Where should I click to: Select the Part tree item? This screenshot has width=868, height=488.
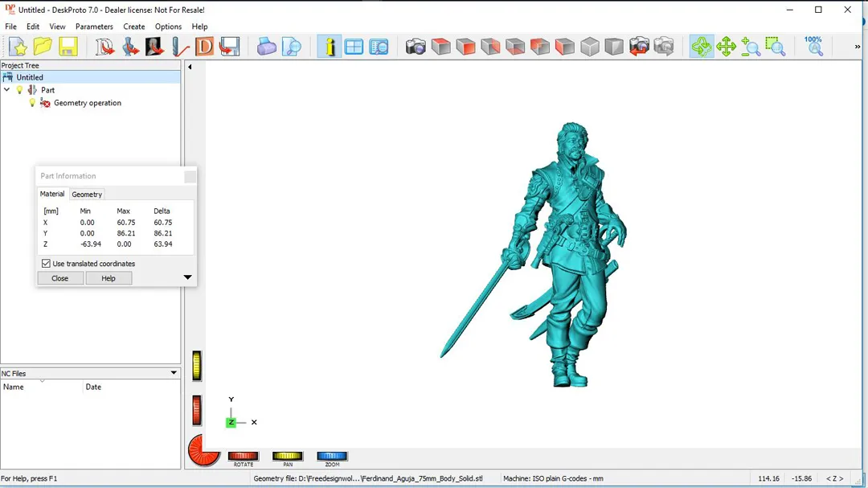(x=47, y=90)
